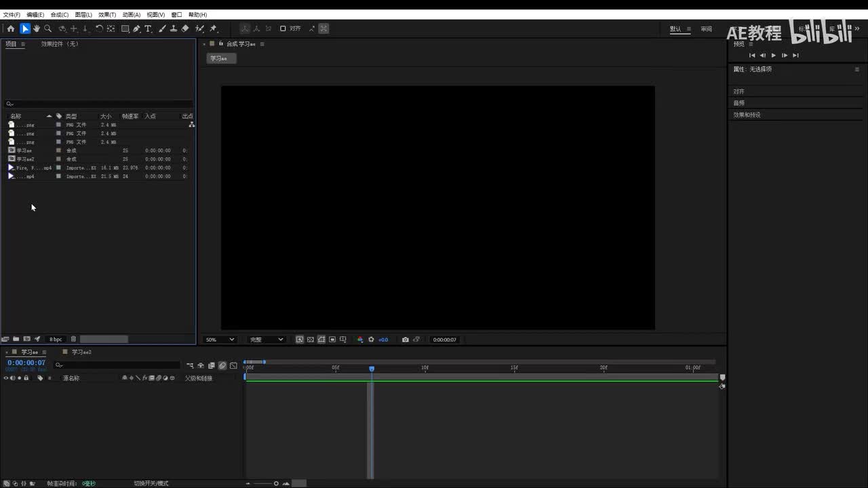Select the Type text tool

(148, 28)
